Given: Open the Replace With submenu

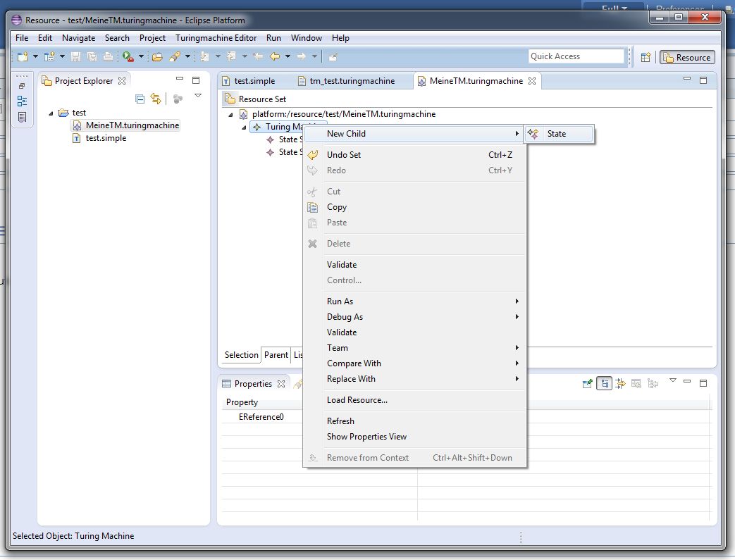Looking at the screenshot, I should (415, 378).
